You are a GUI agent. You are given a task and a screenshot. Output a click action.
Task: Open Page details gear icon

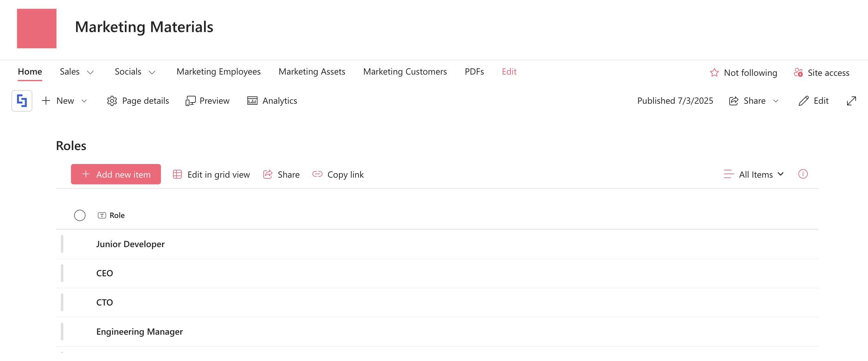click(x=112, y=101)
